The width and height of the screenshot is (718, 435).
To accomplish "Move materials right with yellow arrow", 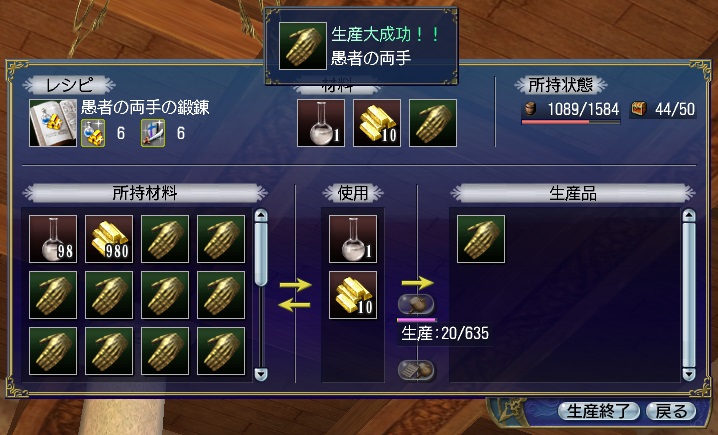I will 295,285.
